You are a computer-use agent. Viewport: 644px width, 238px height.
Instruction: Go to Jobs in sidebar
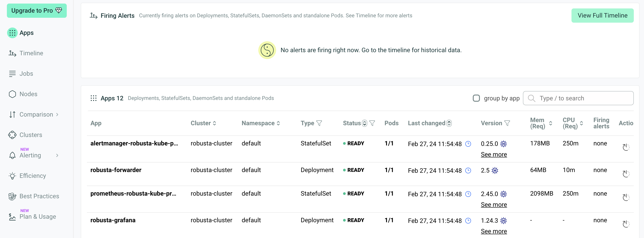[26, 73]
